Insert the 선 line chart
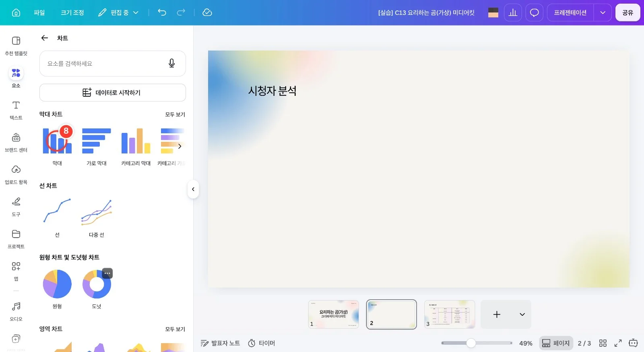The height and width of the screenshot is (352, 644). coord(57,211)
